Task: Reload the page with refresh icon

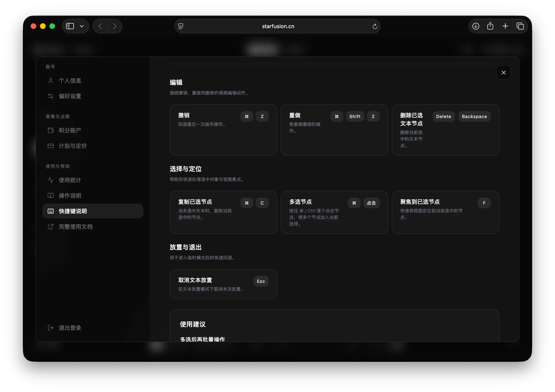Action: tap(375, 26)
